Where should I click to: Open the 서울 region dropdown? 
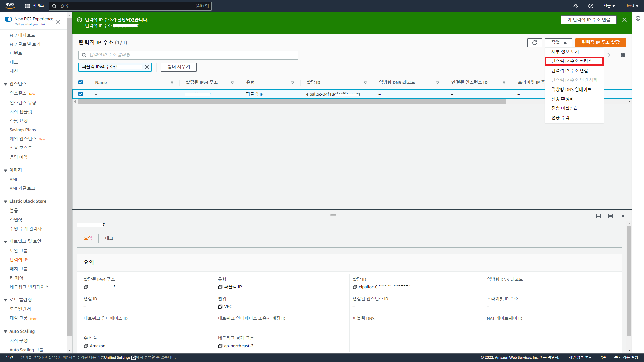click(609, 6)
